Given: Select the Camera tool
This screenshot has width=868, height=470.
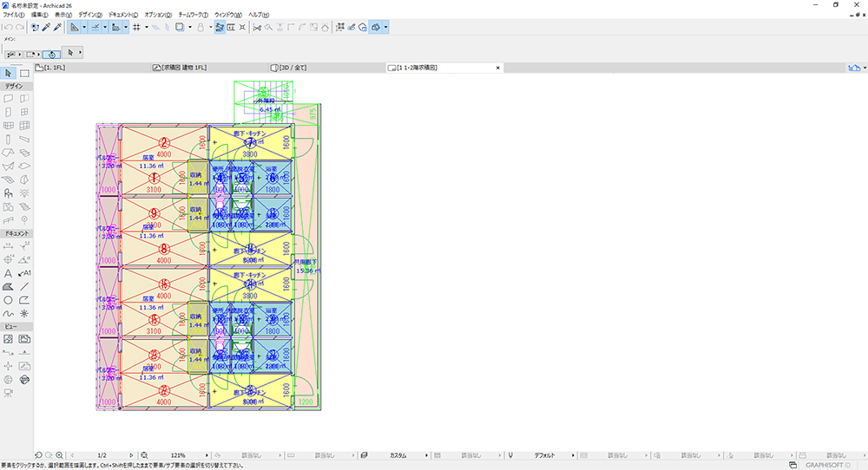Looking at the screenshot, I should [9, 393].
